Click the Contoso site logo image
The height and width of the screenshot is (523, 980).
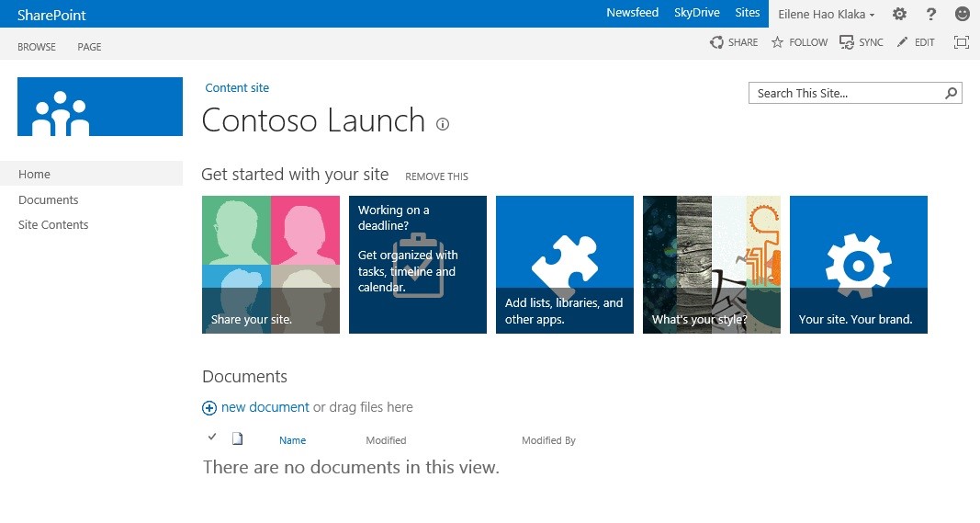[99, 107]
